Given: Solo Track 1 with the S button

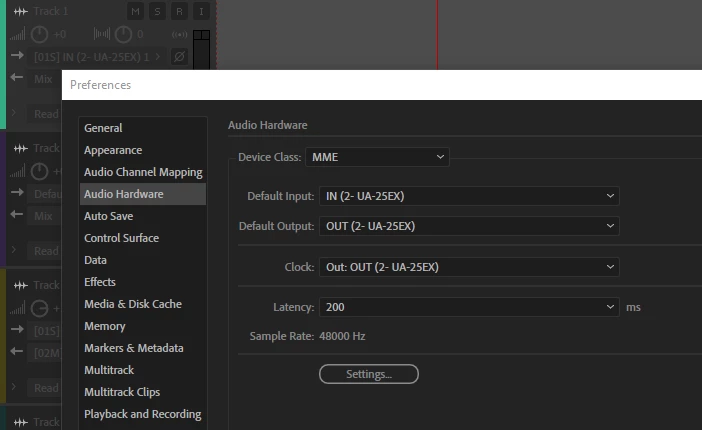Looking at the screenshot, I should [157, 12].
